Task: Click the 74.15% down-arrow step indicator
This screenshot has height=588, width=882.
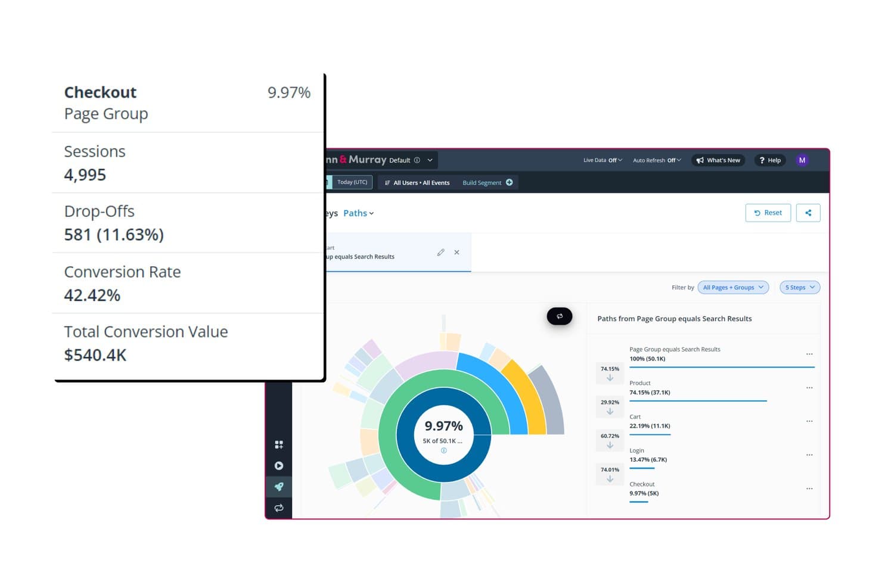Action: (610, 374)
